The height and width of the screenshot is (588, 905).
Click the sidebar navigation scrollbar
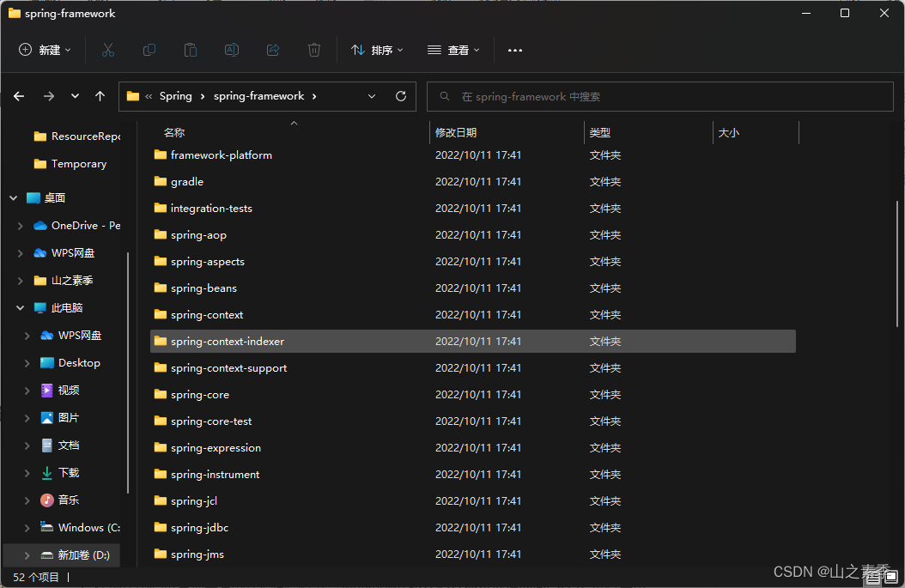coord(128,373)
